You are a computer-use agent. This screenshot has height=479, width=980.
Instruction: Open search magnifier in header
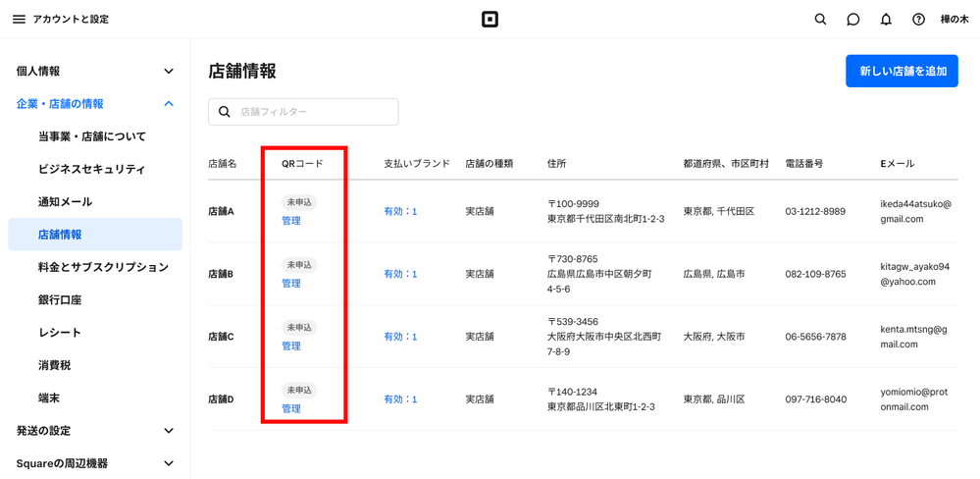click(821, 20)
